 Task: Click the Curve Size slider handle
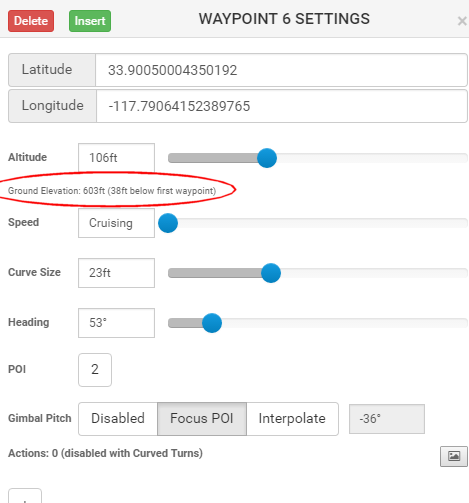[271, 273]
